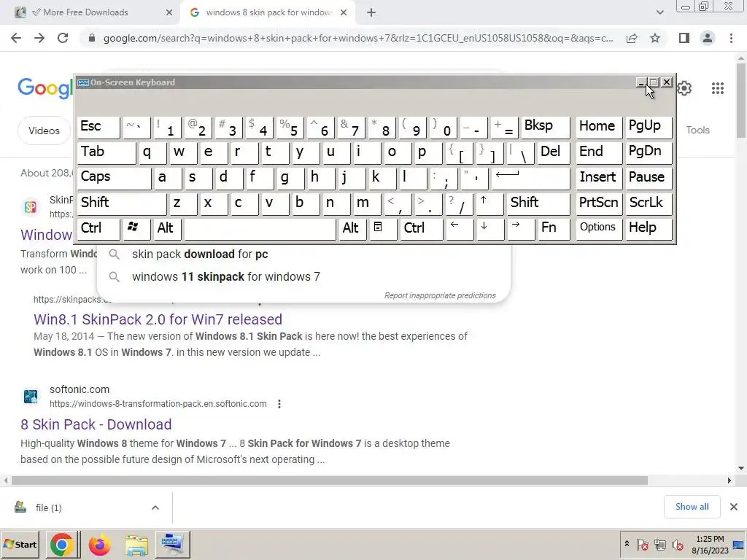Screen dimensions: 747x560
Task: Open 8 Skin Pack - Download link
Action: point(96,424)
